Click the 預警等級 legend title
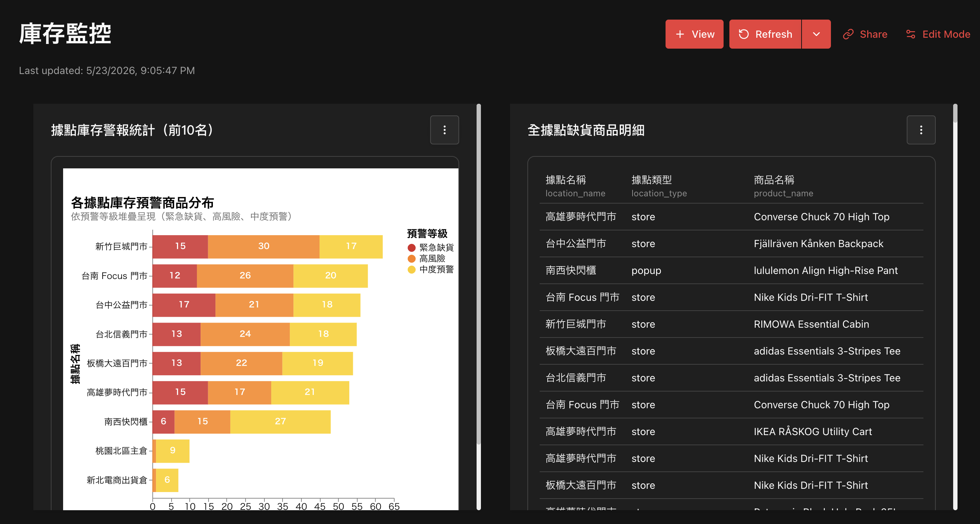This screenshot has width=980, height=524. pos(427,234)
